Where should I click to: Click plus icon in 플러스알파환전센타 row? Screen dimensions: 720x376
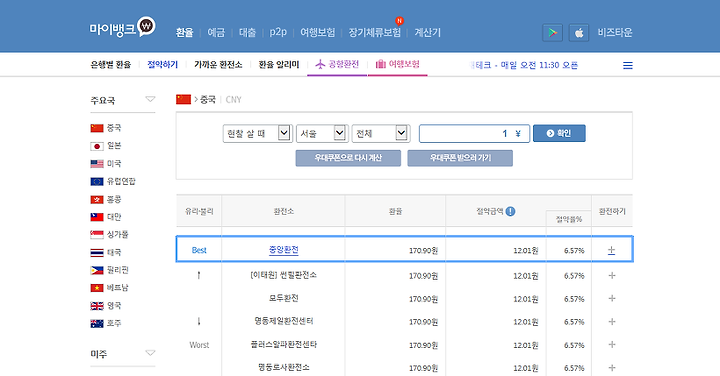tap(612, 344)
